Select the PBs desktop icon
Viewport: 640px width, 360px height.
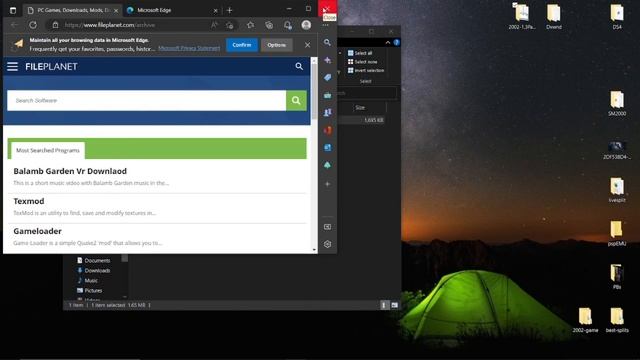(617, 277)
